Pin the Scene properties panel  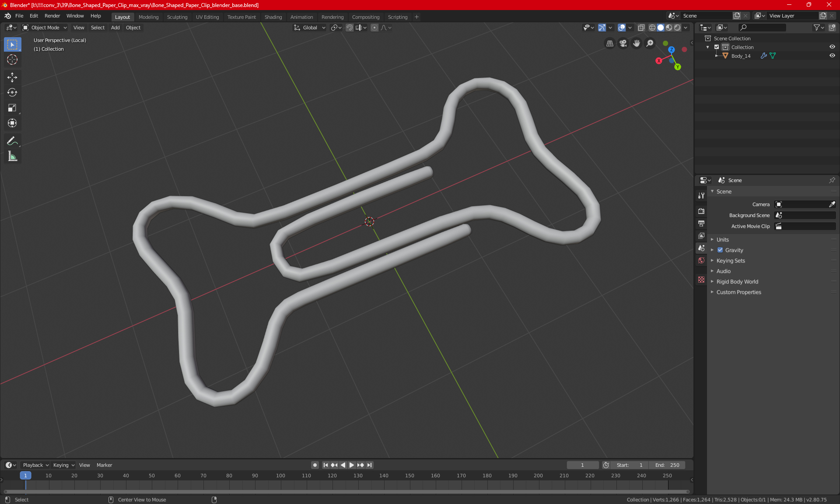(832, 180)
